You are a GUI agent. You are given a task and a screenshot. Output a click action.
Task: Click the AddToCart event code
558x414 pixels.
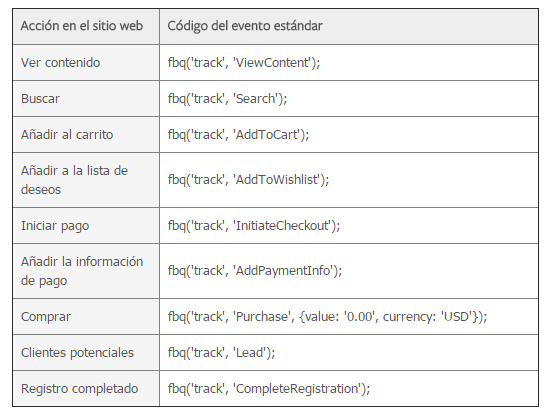point(238,135)
